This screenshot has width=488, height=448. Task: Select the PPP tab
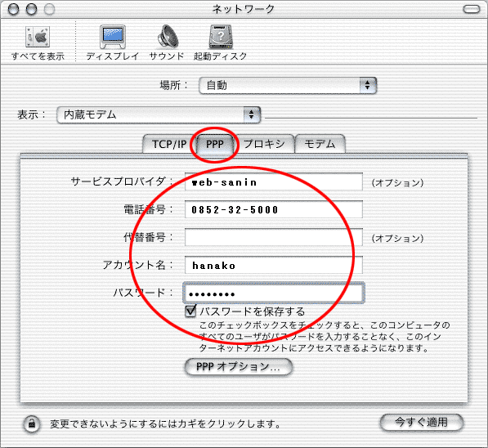[x=215, y=144]
